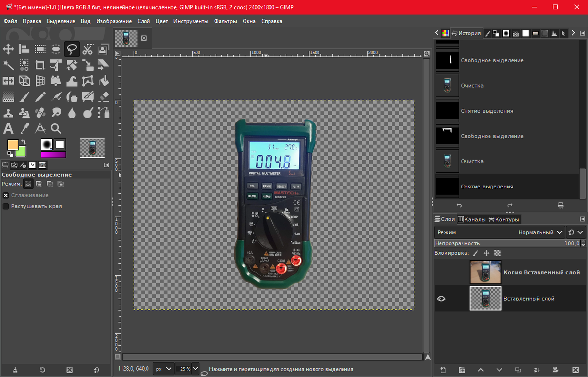Viewport: 588px width, 377px height.
Task: Open the px unit dropdown
Action: (x=164, y=368)
